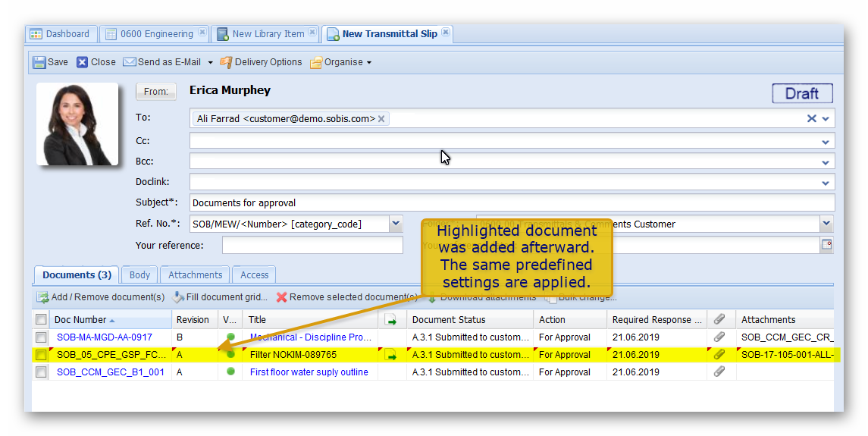Sort by the Attachments column header
This screenshot has width=868, height=436.
[x=785, y=320]
